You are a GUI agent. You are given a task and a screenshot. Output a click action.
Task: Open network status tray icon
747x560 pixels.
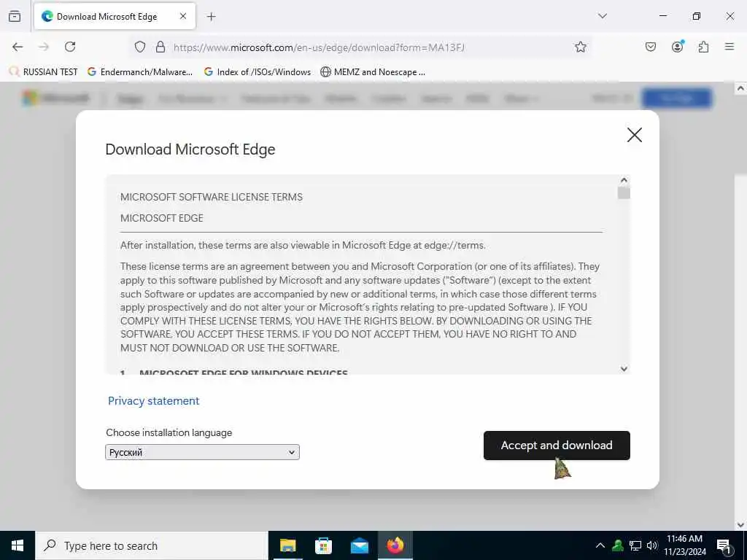point(635,545)
